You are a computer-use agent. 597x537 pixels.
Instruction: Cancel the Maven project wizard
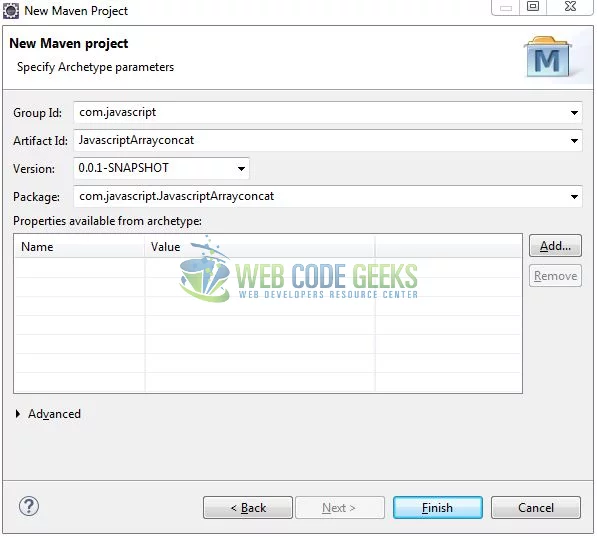click(536, 508)
